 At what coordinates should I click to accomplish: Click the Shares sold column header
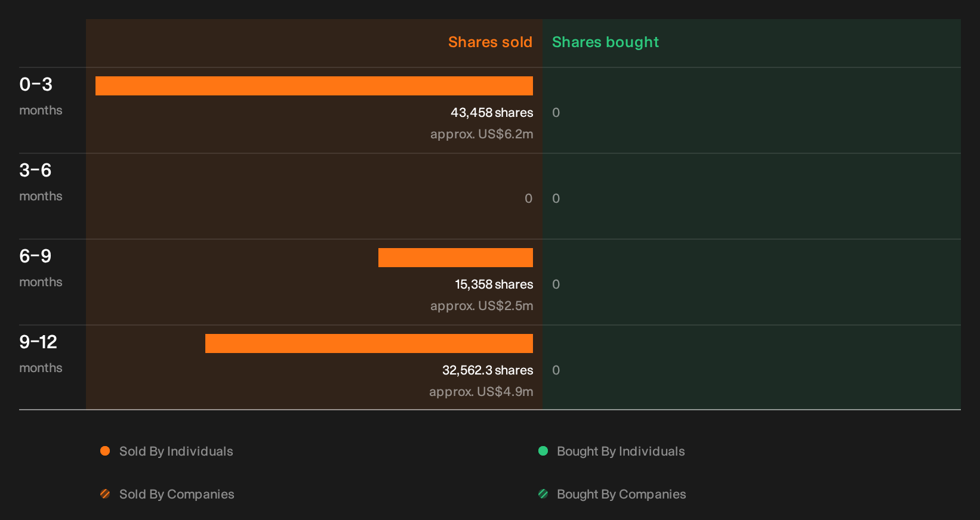(490, 42)
